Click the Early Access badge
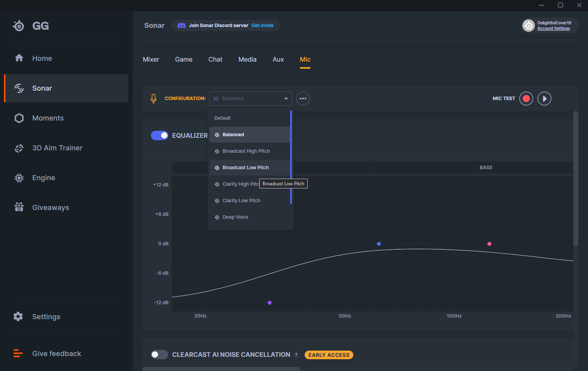The width and height of the screenshot is (588, 371). [x=329, y=355]
